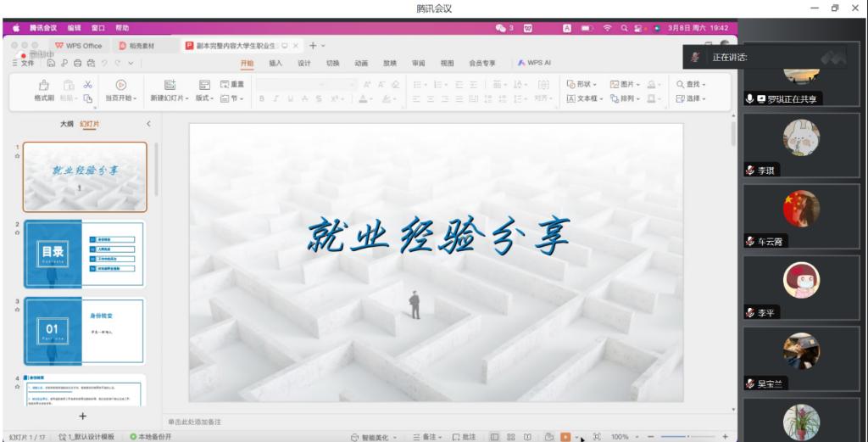Start slideshow from current slide (当页开始)
The height and width of the screenshot is (442, 868).
click(x=120, y=85)
